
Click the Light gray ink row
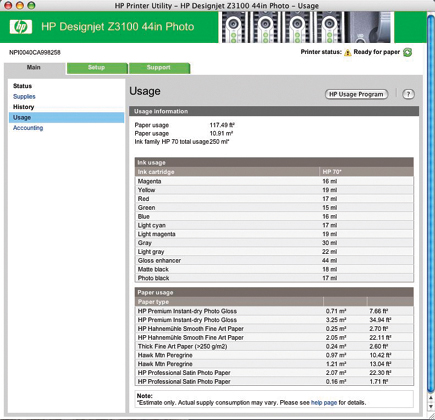click(x=274, y=252)
